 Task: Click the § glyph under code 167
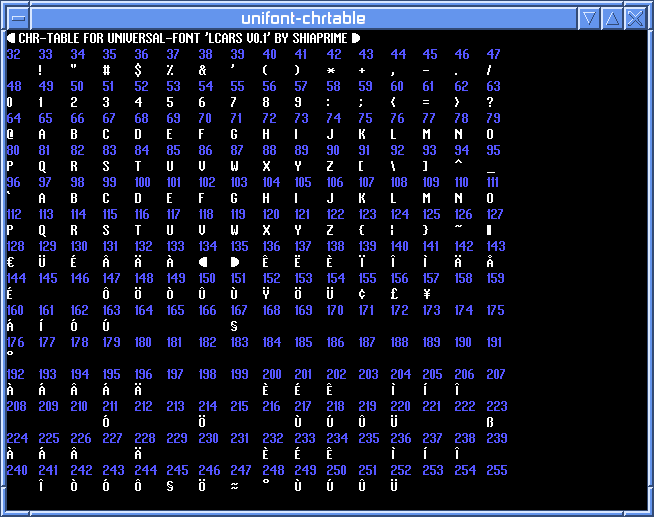pyautogui.click(x=234, y=326)
